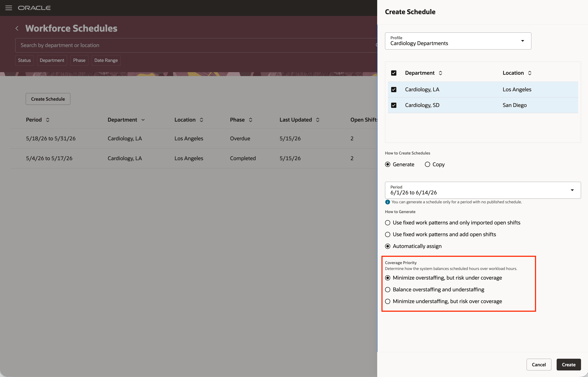Go back using the arrow beside Workforce Schedules
The height and width of the screenshot is (377, 588).
[x=17, y=28]
